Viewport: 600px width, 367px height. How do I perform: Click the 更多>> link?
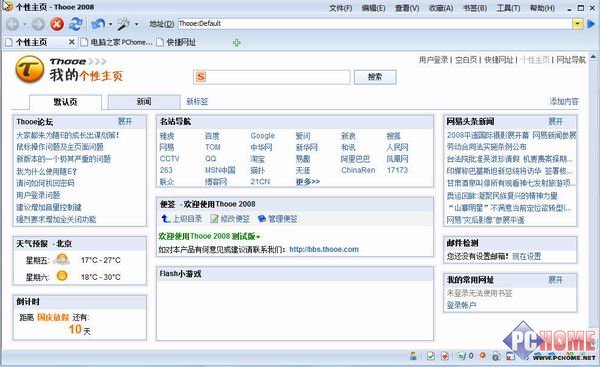click(308, 181)
